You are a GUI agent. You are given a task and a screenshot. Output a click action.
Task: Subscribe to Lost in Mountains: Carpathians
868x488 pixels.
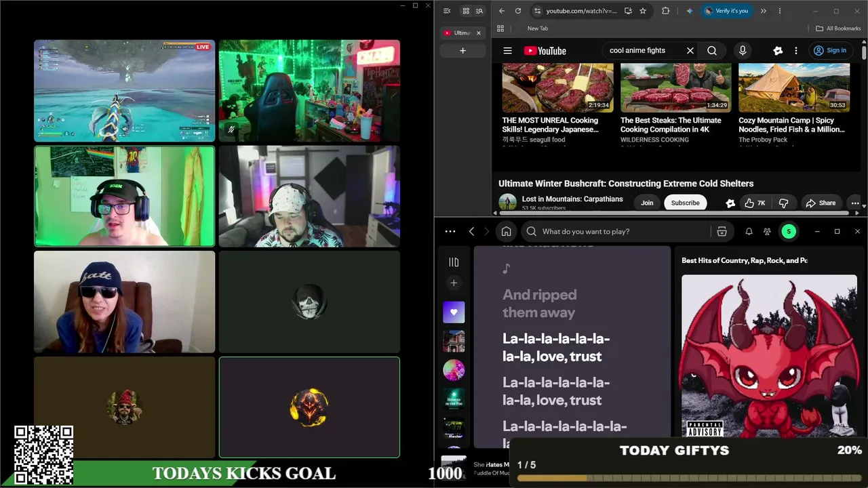point(685,203)
